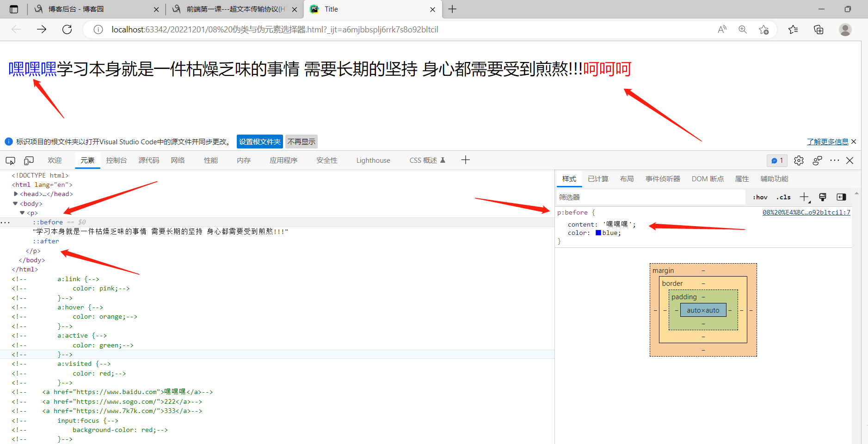Edit the content property value '嘿嘿嘿'
The image size is (868, 444).
tap(617, 224)
